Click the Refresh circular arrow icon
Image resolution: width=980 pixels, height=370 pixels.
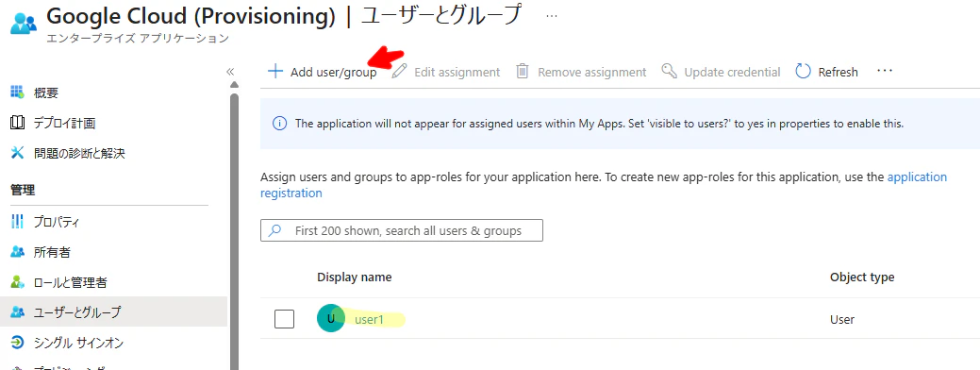click(x=803, y=71)
